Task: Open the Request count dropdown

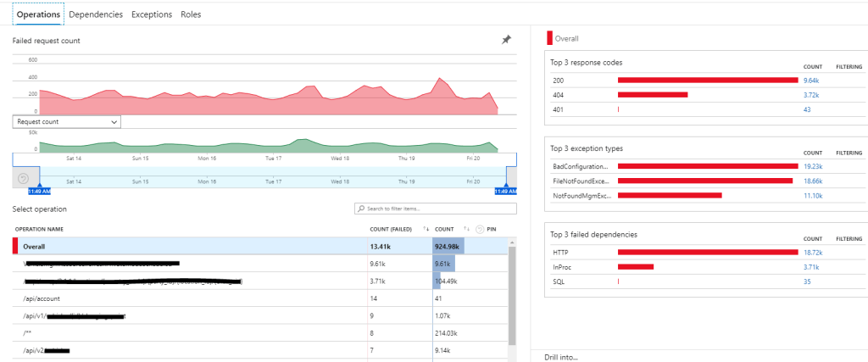Action: pyautogui.click(x=67, y=122)
